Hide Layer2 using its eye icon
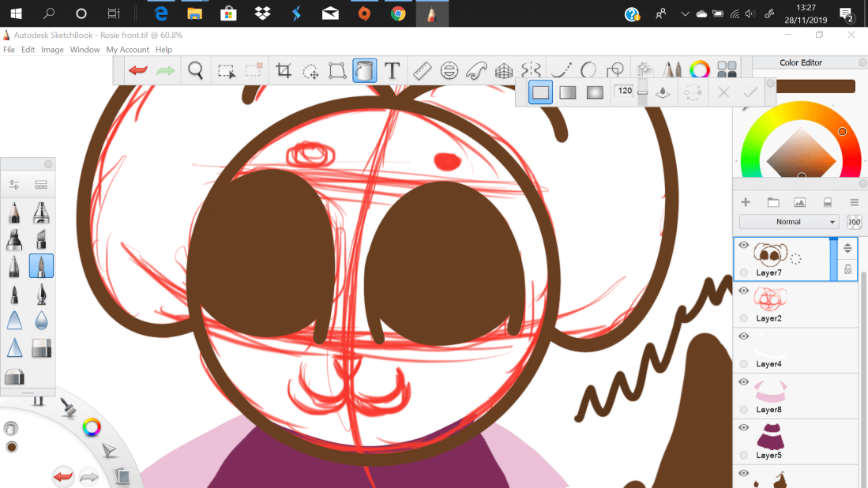 coord(743,291)
